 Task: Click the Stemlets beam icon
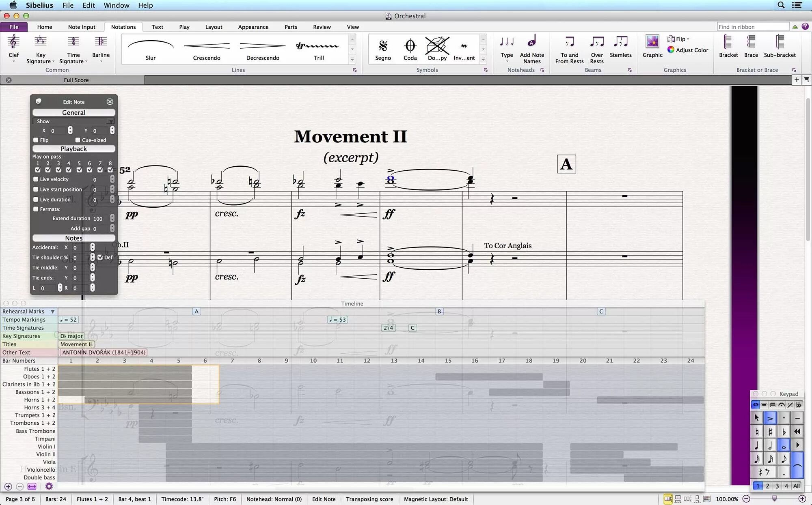point(620,42)
